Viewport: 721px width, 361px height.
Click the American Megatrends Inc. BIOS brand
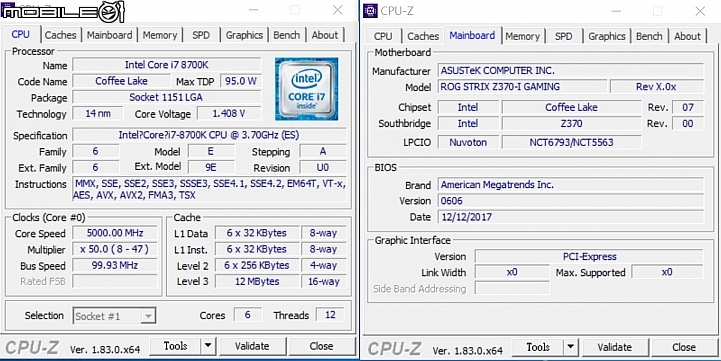click(570, 185)
